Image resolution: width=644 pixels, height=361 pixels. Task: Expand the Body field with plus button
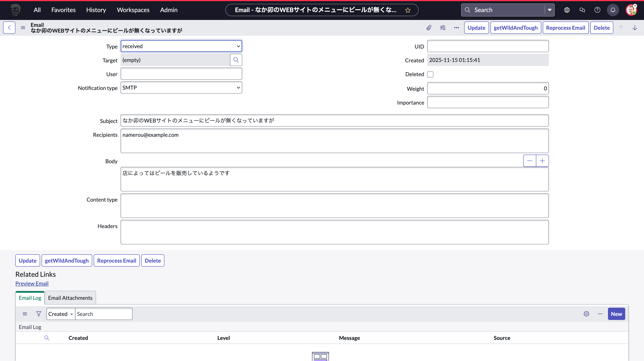(542, 161)
